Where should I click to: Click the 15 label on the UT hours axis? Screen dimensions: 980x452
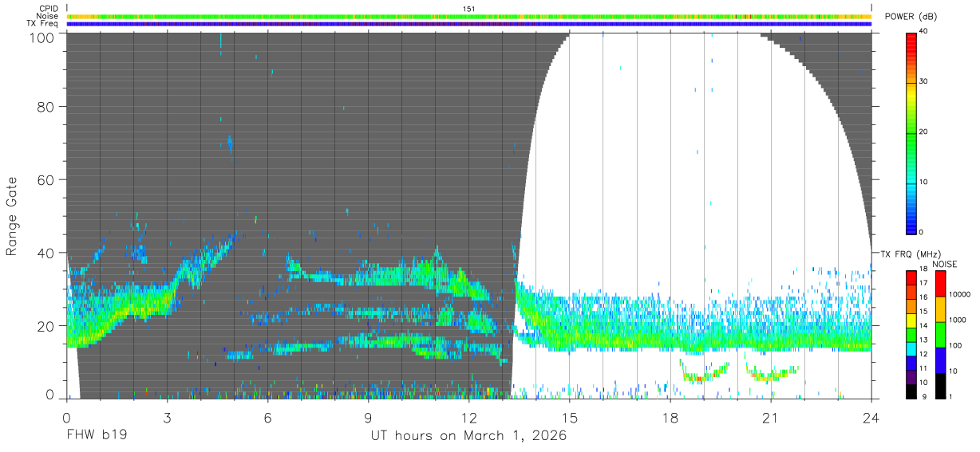[x=570, y=417]
